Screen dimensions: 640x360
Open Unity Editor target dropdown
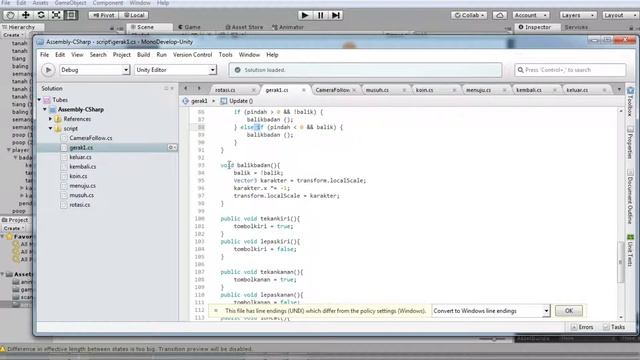[x=176, y=70]
